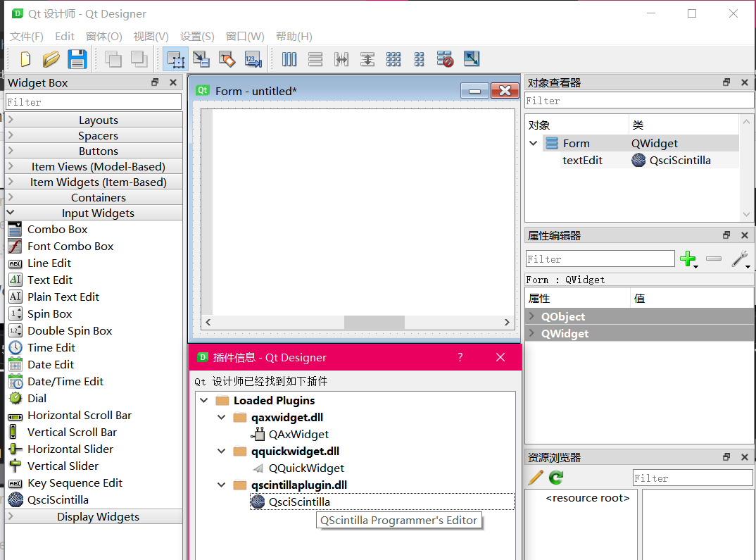Open the 帮助(H) menu
This screenshot has width=756, height=560.
[x=294, y=37]
